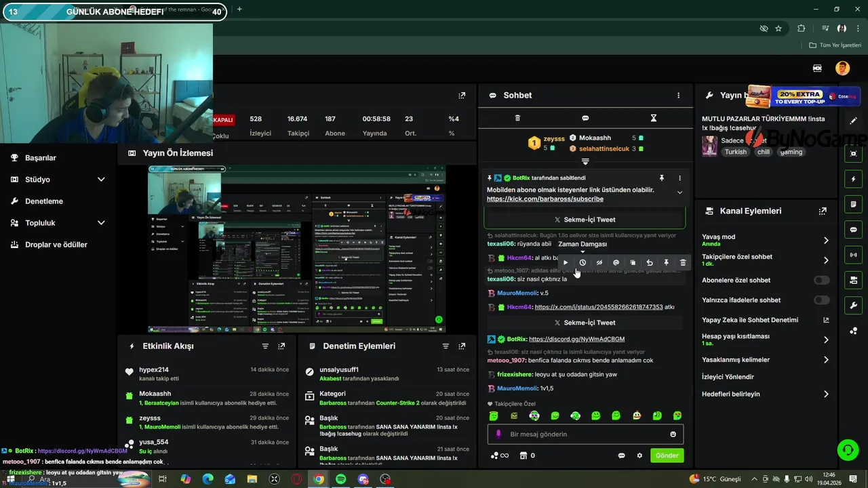Click the copy icon in message toolbar
The height and width of the screenshot is (488, 868).
633,263
